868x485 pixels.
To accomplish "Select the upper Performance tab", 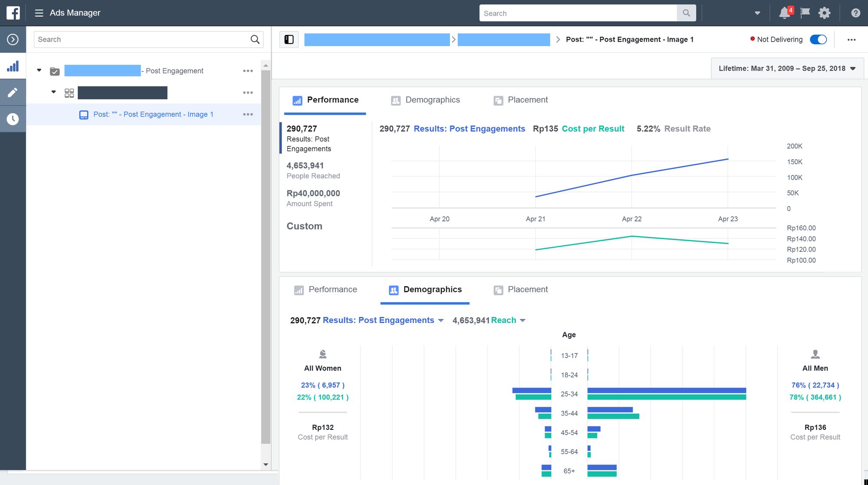I will [x=325, y=100].
